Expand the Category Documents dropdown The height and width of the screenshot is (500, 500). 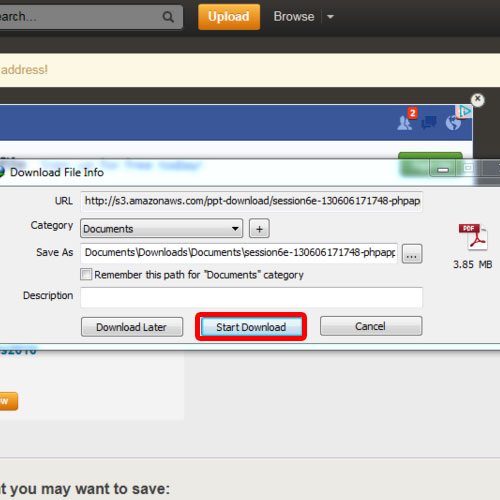tap(161, 229)
